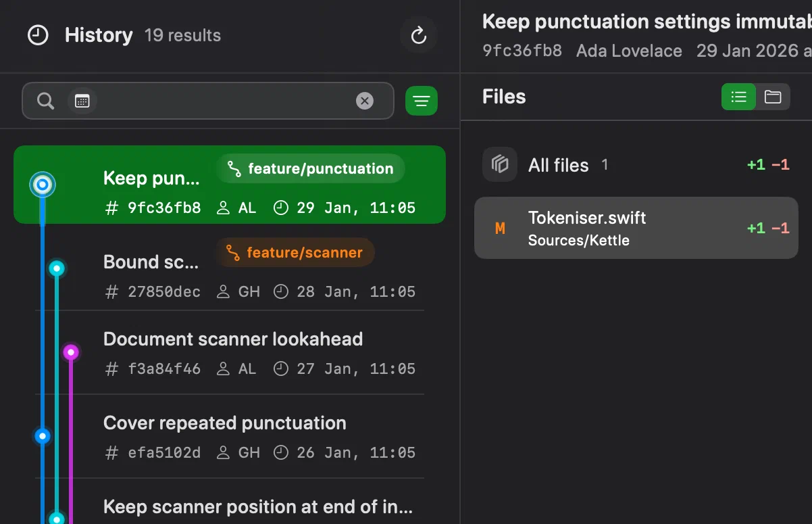Click the blue graph node for efa5102d
This screenshot has height=524, width=812.
(x=43, y=436)
